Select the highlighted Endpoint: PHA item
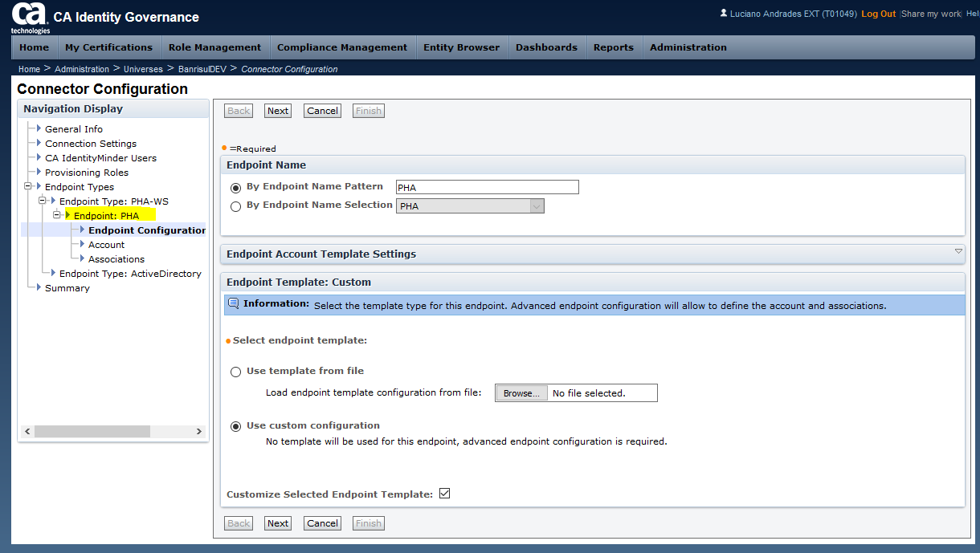 (x=107, y=215)
